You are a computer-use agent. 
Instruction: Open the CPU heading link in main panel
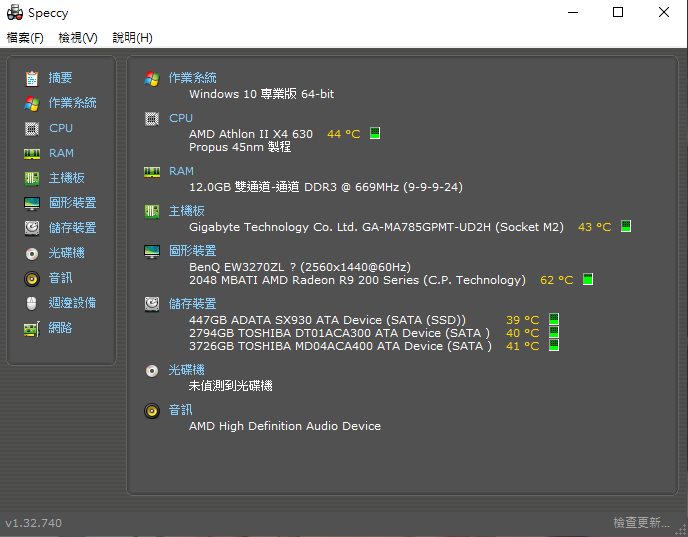181,118
